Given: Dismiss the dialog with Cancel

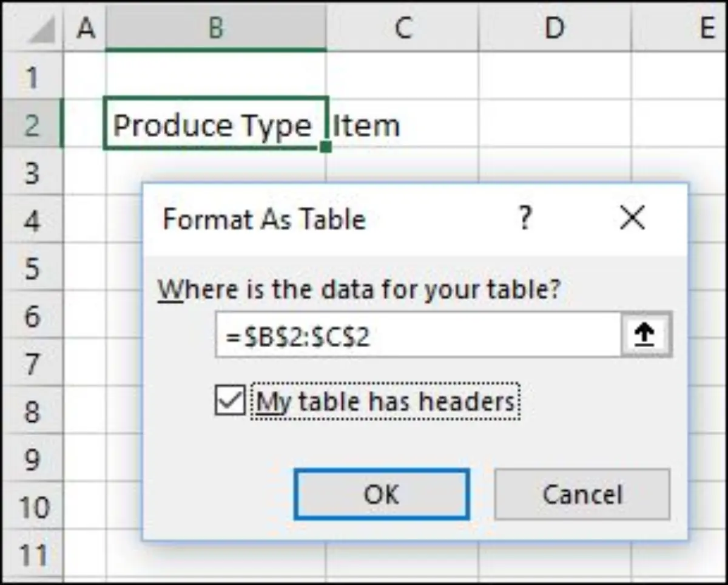Looking at the screenshot, I should point(582,494).
